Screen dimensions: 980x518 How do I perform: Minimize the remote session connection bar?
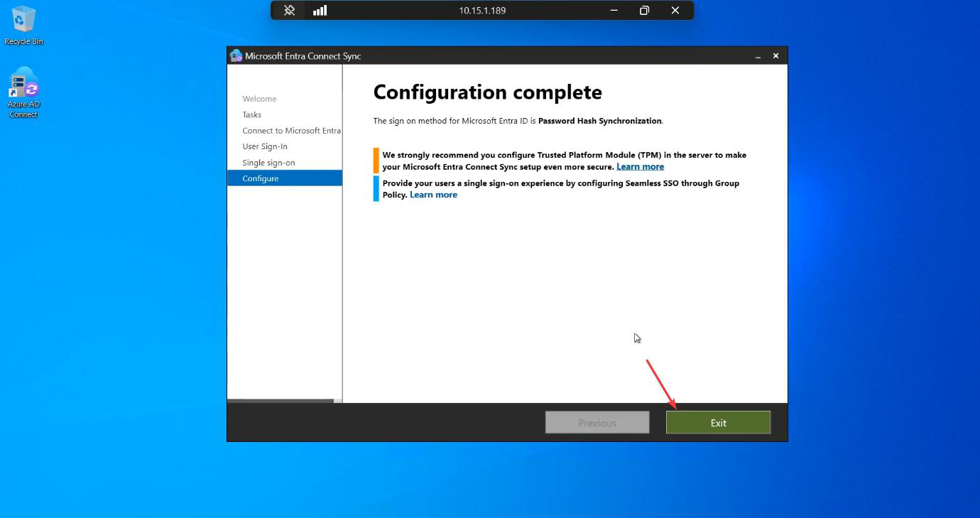tap(614, 10)
